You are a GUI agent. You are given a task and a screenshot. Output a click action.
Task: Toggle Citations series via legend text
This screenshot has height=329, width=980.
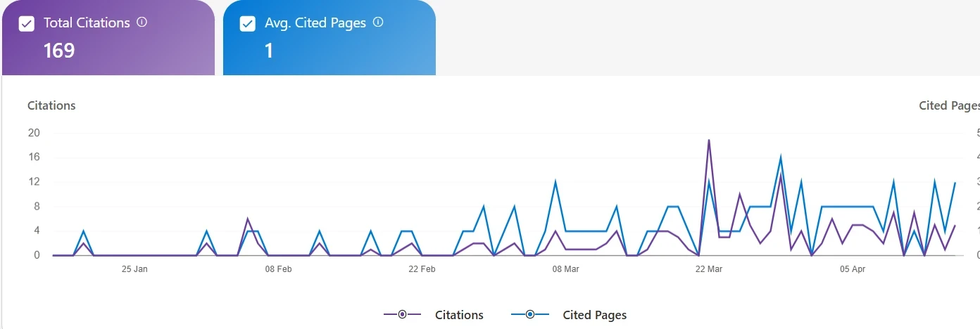459,315
